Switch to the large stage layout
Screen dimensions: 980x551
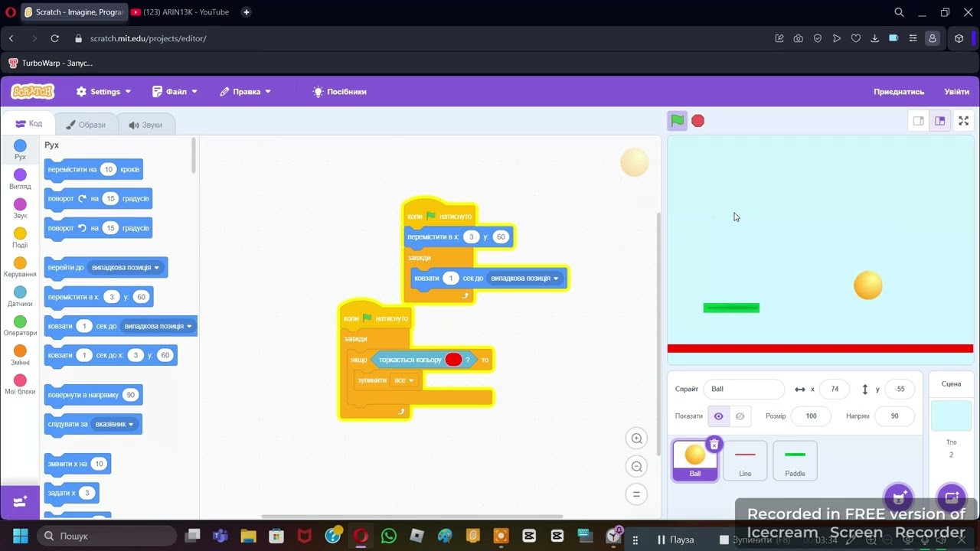pos(939,121)
